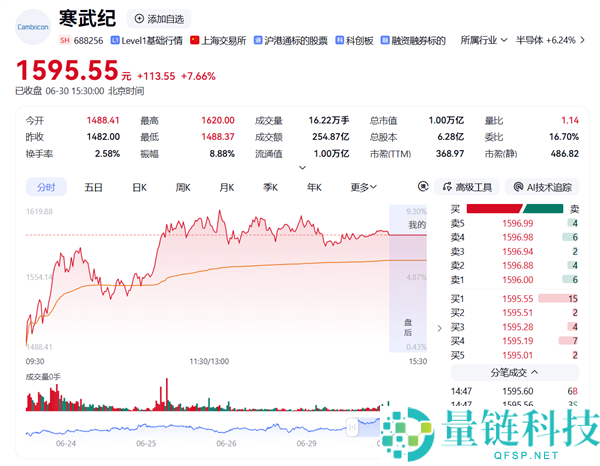Open the 半导体 +6.24% industry link
The height and width of the screenshot is (466, 600).
(x=545, y=40)
